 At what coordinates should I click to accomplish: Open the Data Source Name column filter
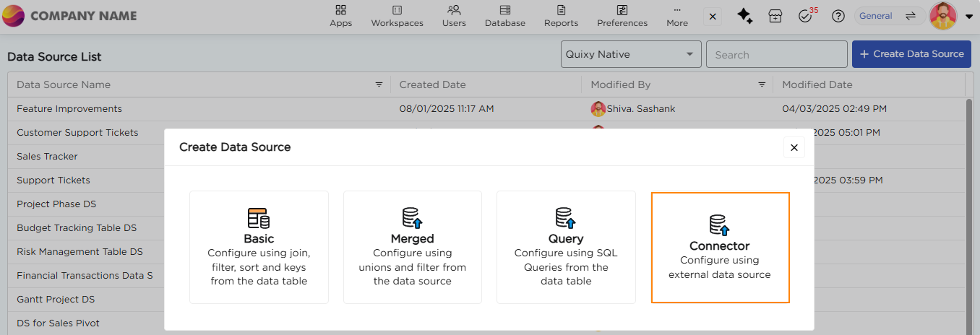click(379, 84)
